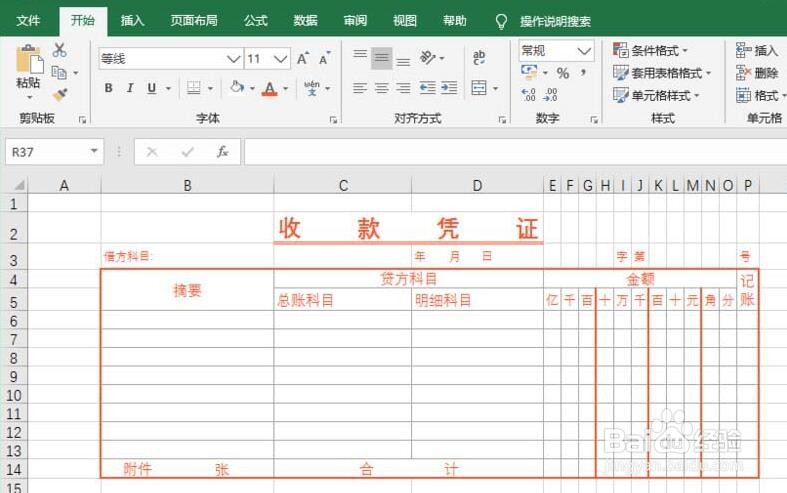This screenshot has width=787, height=493.
Task: Increase indent
Action: point(449,88)
